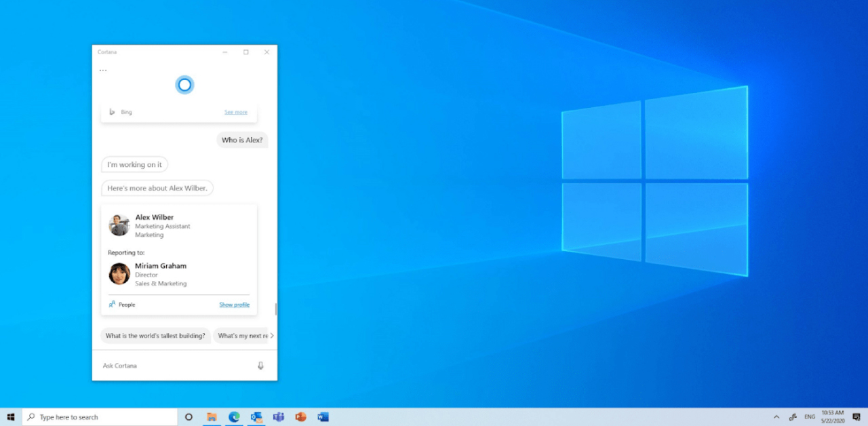This screenshot has height=426, width=868.
Task: Expand the hidden system tray icons
Action: (x=776, y=417)
